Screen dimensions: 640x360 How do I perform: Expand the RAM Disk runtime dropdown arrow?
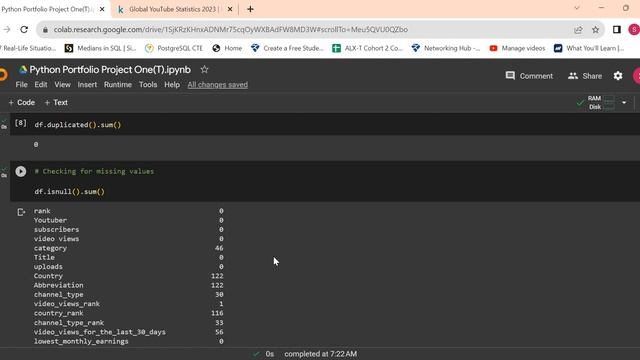[x=624, y=102]
